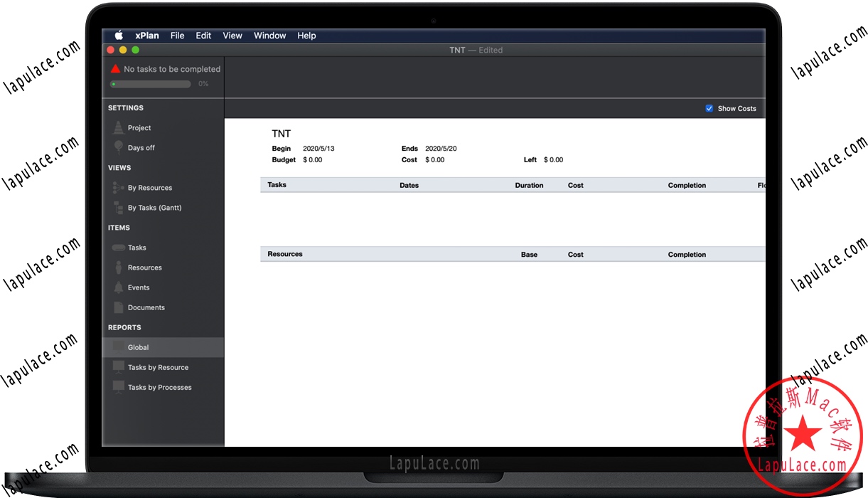This screenshot has height=498, width=868.
Task: Click the SETTINGS section header
Action: pyautogui.click(x=126, y=108)
